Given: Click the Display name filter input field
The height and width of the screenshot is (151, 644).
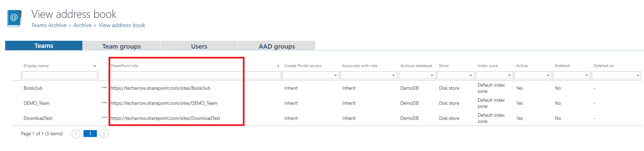Looking at the screenshot, I should [59, 75].
